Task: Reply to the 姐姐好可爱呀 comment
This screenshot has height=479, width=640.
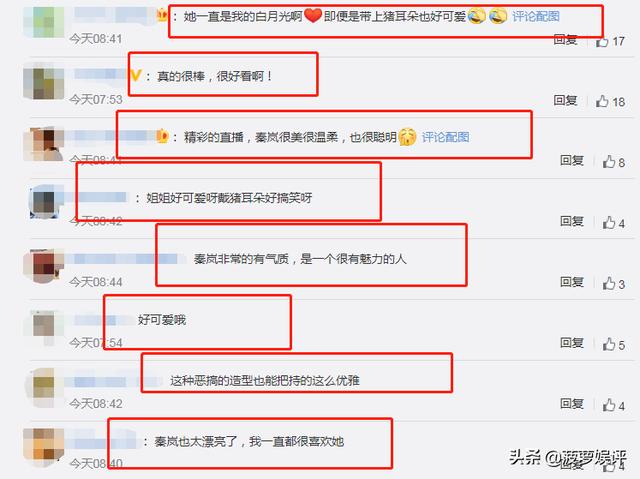Action: click(x=572, y=222)
